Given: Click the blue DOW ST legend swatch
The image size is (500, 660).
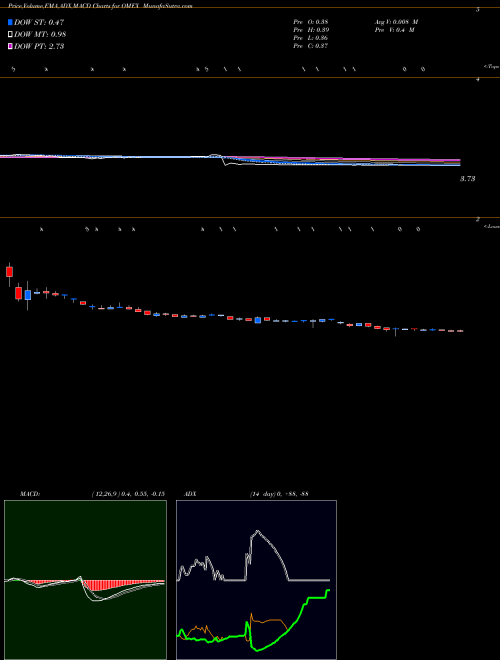Looking at the screenshot, I should [10, 22].
